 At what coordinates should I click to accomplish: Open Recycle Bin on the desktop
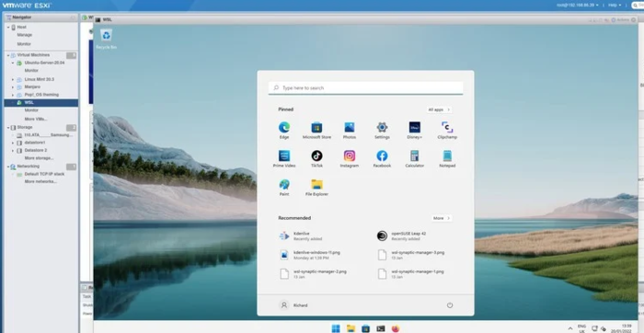coord(107,39)
